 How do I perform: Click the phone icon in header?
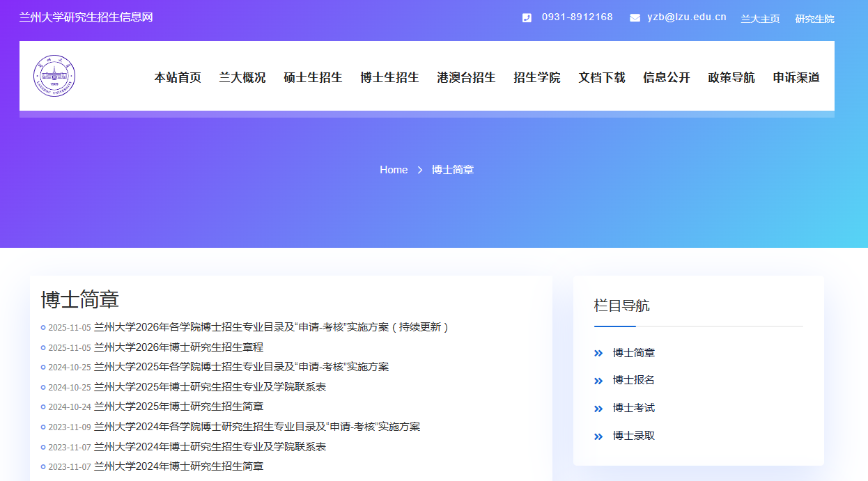click(x=527, y=18)
